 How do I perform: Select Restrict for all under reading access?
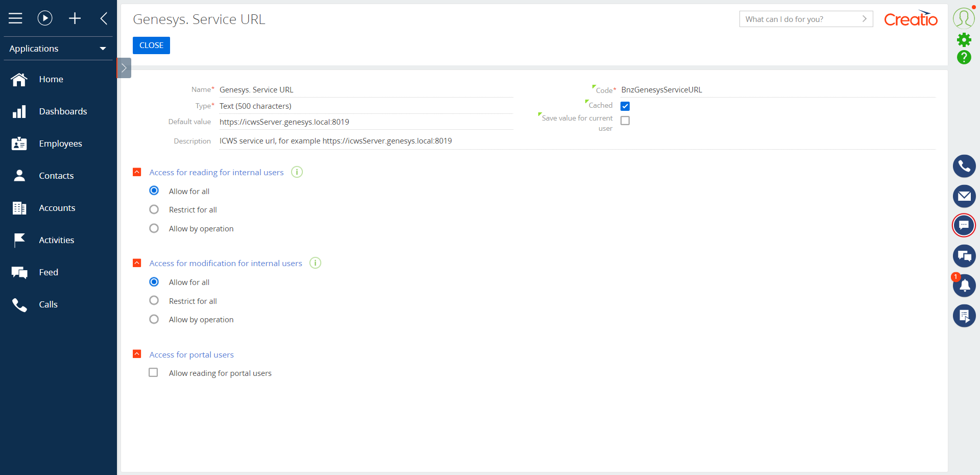pyautogui.click(x=154, y=209)
